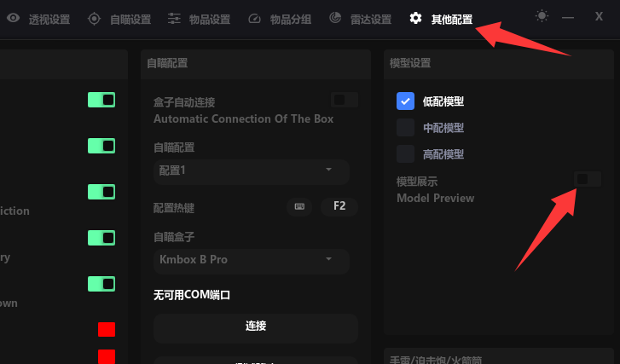Click the gauge icon for 物品分组

click(x=254, y=18)
